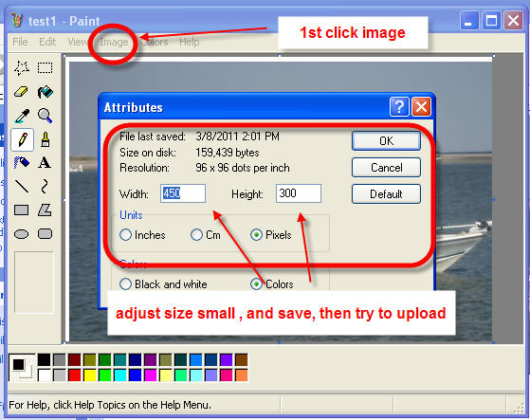Choose Black and white colors option
Image resolution: width=530 pixels, height=420 pixels.
click(x=163, y=284)
